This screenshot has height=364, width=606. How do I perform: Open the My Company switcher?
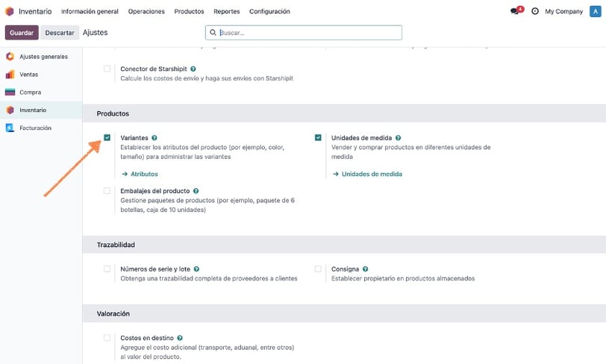[x=564, y=11]
